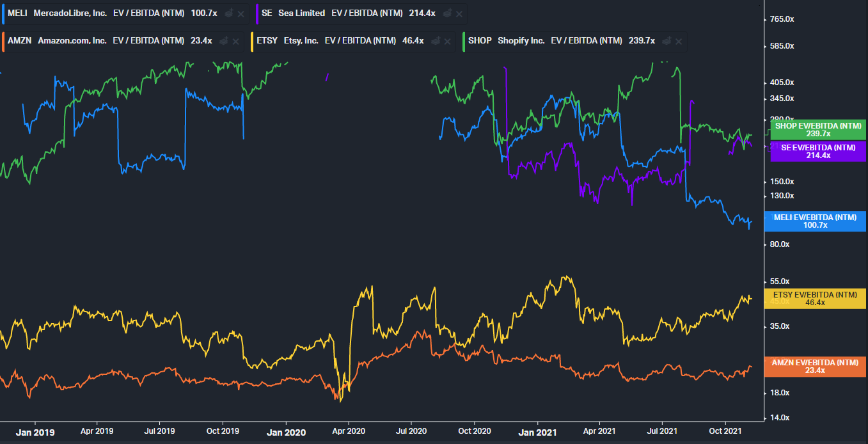This screenshot has height=444, width=868.
Task: Click Etsy's legend value "46.4x"
Action: [x=413, y=40]
